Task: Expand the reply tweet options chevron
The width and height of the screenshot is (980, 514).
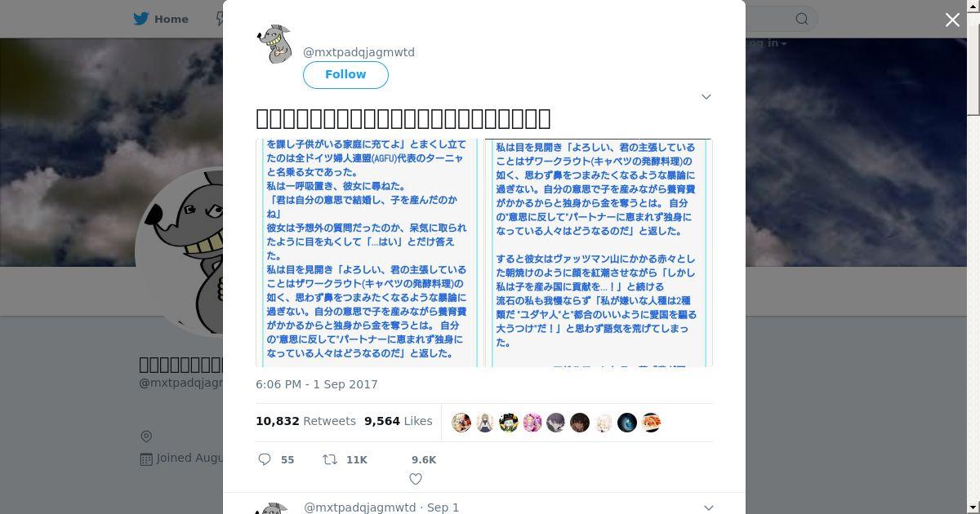Action: (708, 507)
